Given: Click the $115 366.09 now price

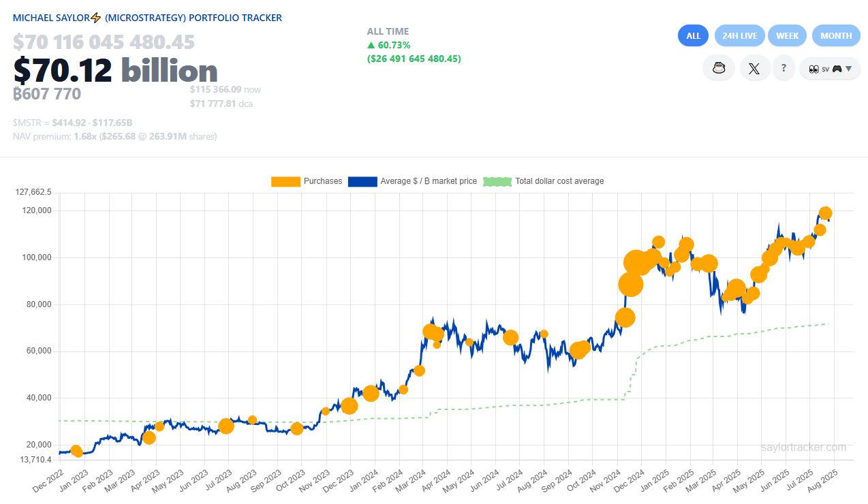Looking at the screenshot, I should (x=225, y=89).
